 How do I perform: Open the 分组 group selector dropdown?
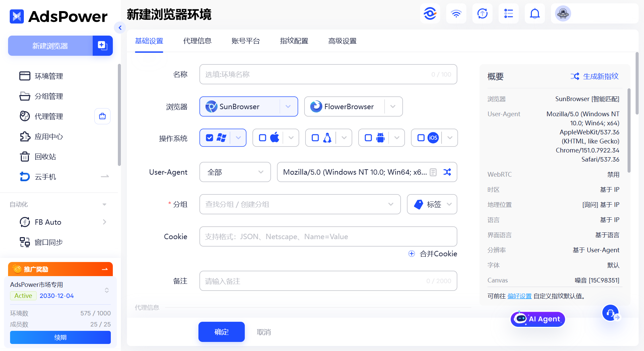click(x=300, y=204)
